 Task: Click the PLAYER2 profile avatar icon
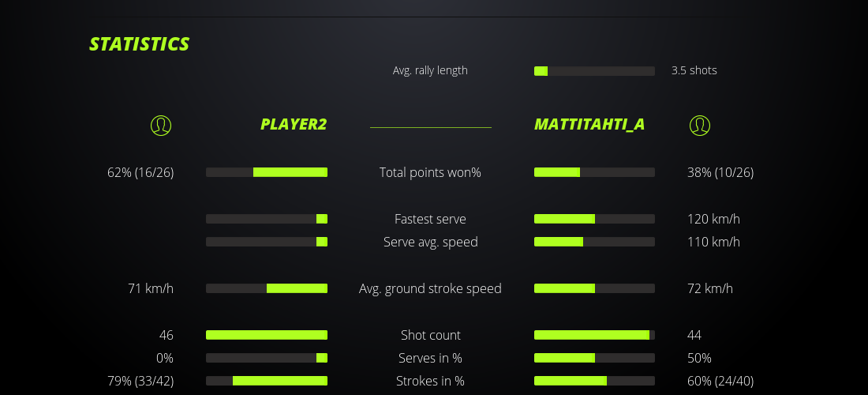click(161, 125)
